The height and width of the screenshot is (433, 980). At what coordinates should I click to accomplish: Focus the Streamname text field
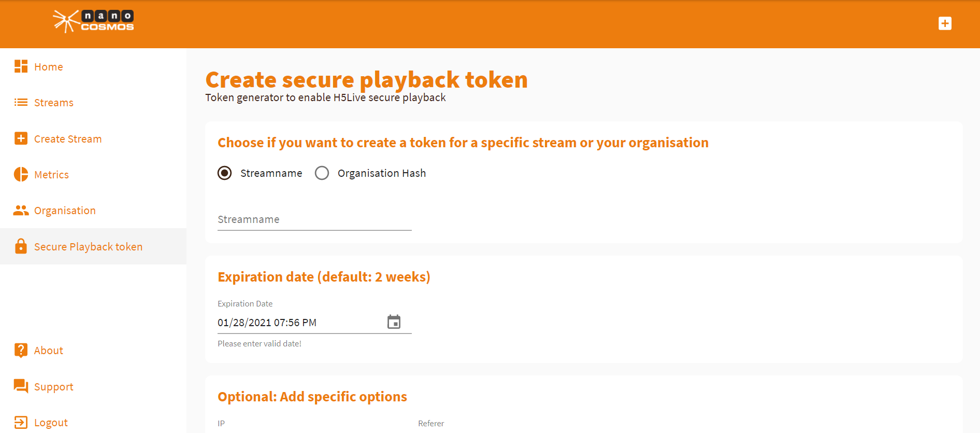314,220
